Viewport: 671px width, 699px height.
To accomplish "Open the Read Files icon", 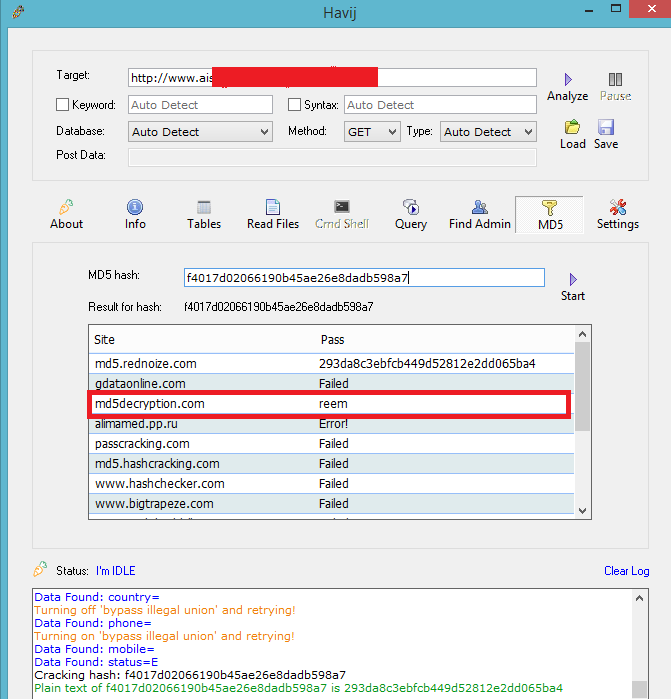I will tap(273, 207).
